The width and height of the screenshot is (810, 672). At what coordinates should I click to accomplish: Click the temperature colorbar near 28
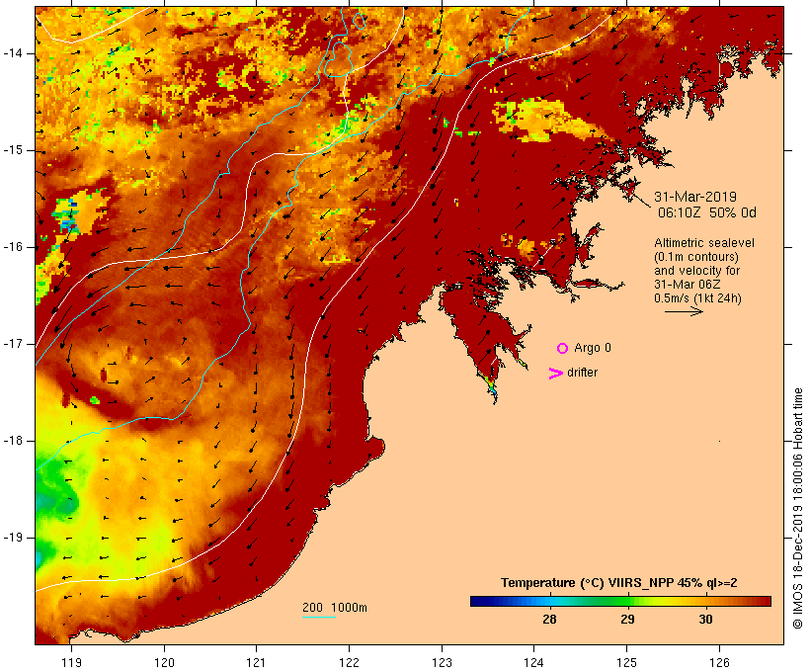[549, 601]
